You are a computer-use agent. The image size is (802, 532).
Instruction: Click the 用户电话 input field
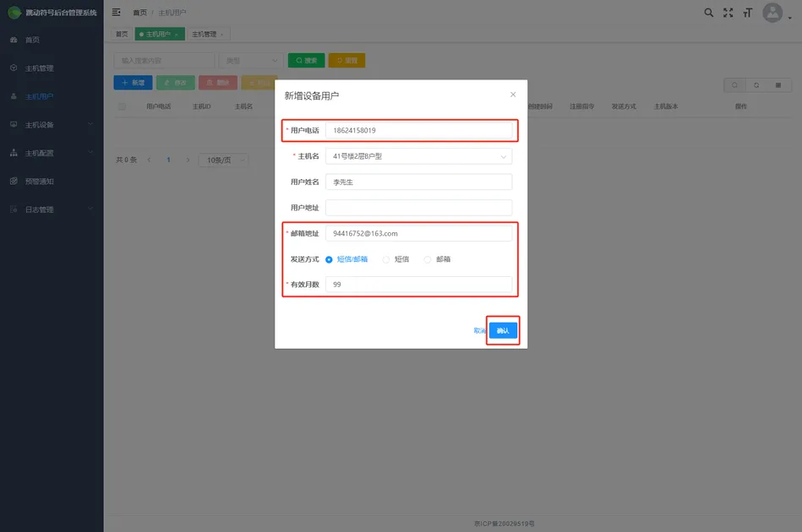click(x=418, y=130)
